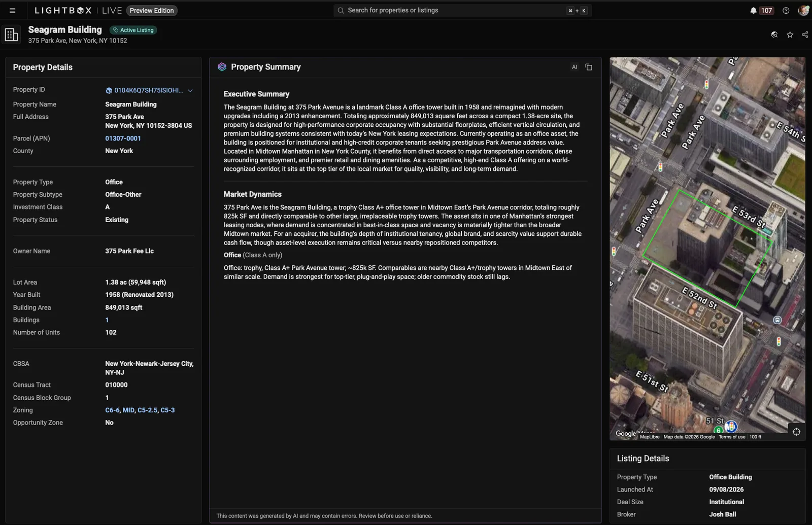Focus the property search field
This screenshot has width=812, height=525.
462,10
